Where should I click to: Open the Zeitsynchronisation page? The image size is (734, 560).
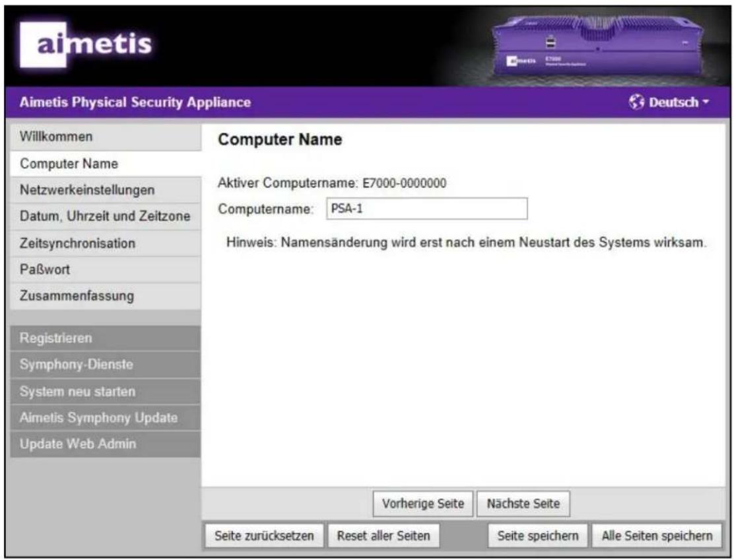click(106, 244)
